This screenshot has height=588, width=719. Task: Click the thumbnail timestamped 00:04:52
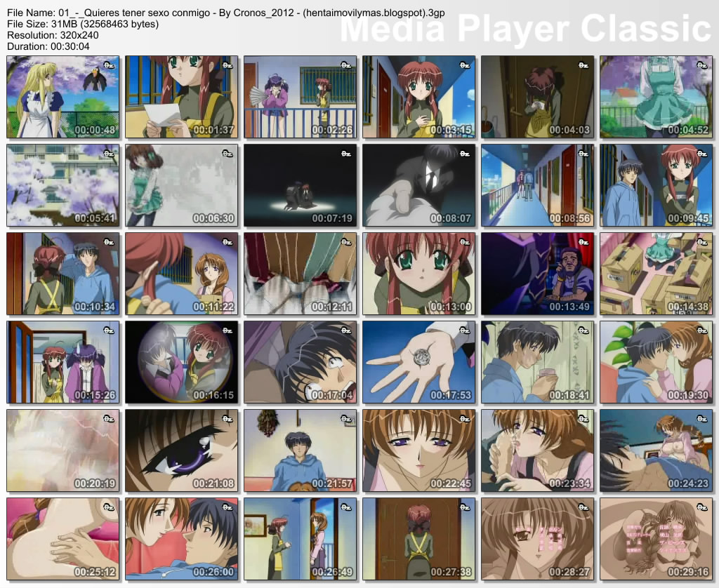656,97
